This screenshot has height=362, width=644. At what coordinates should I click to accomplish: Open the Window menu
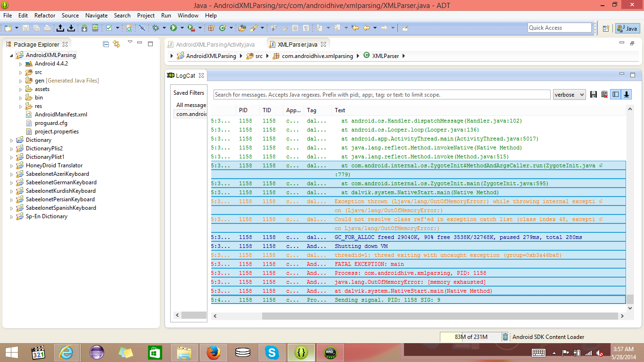[188, 15]
